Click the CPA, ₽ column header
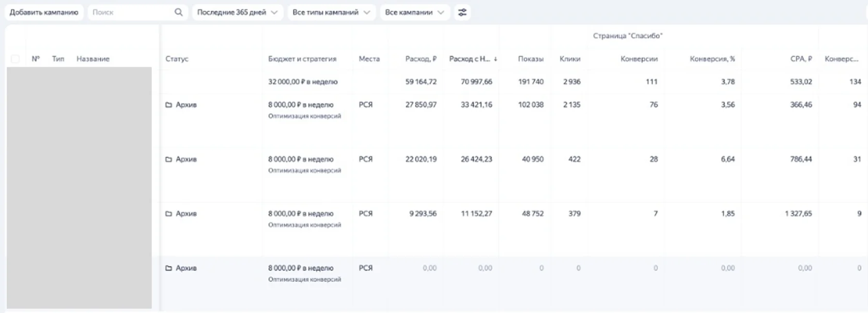The image size is (868, 313). tap(801, 59)
